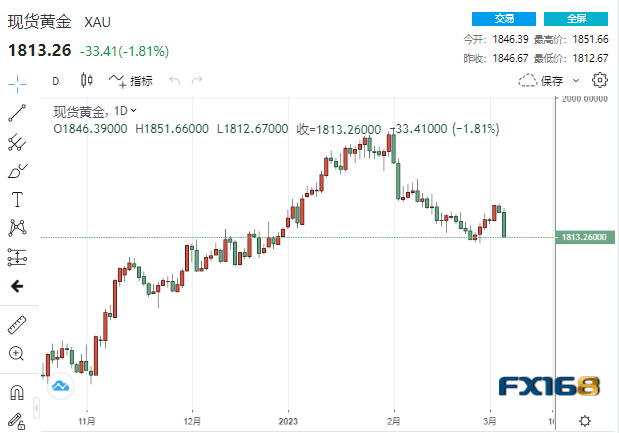Collapse the left drawing toolbar
The width and height of the screenshot is (619, 433).
[38, 404]
